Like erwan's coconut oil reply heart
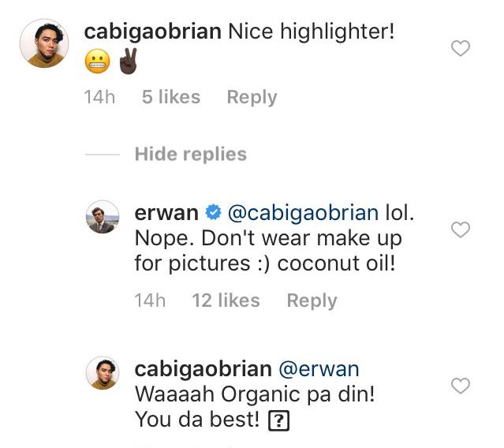The width and height of the screenshot is (504, 448). pyautogui.click(x=461, y=230)
